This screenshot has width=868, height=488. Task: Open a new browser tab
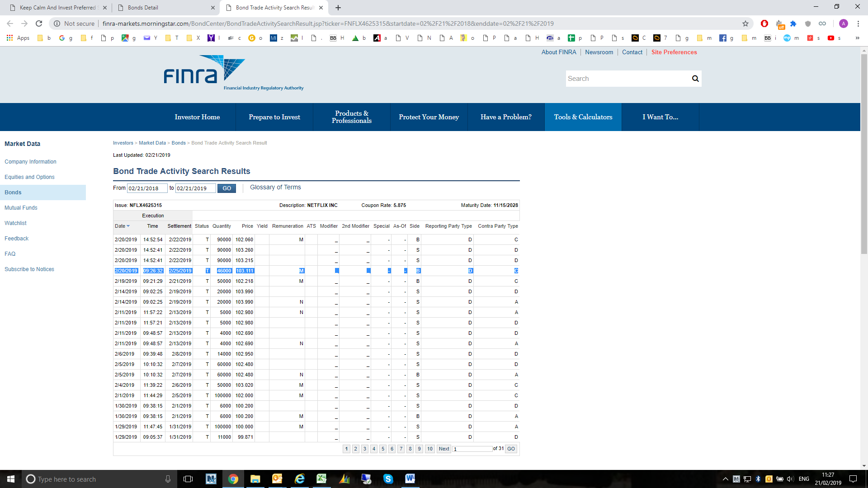pyautogui.click(x=338, y=8)
